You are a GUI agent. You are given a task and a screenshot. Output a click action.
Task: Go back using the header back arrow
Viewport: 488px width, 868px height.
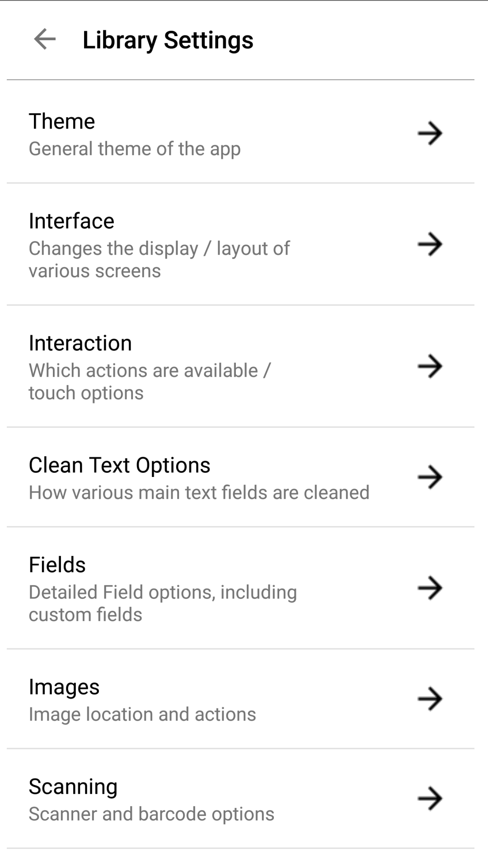point(45,39)
